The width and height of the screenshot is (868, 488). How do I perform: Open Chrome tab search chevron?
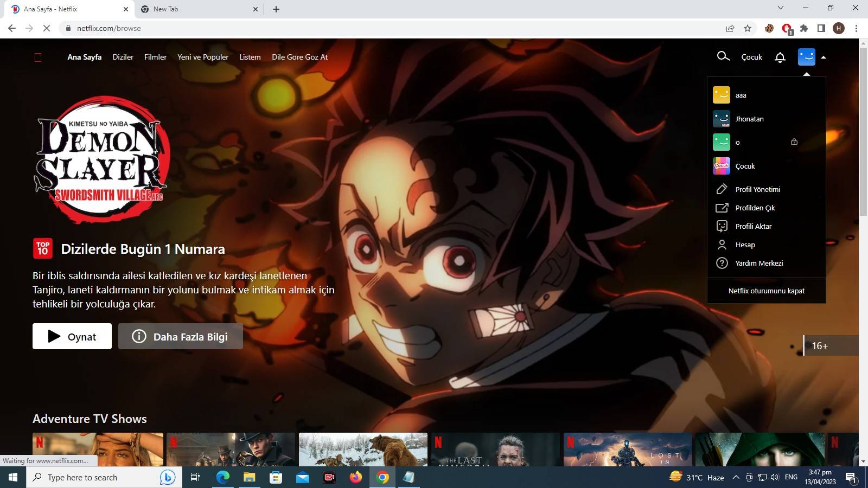[781, 8]
